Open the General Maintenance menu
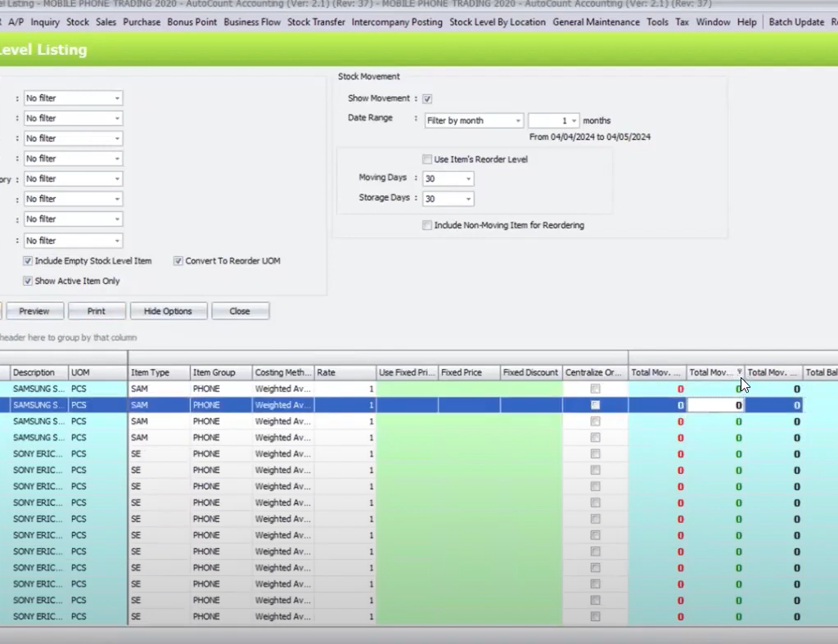The image size is (838, 644). (x=596, y=22)
